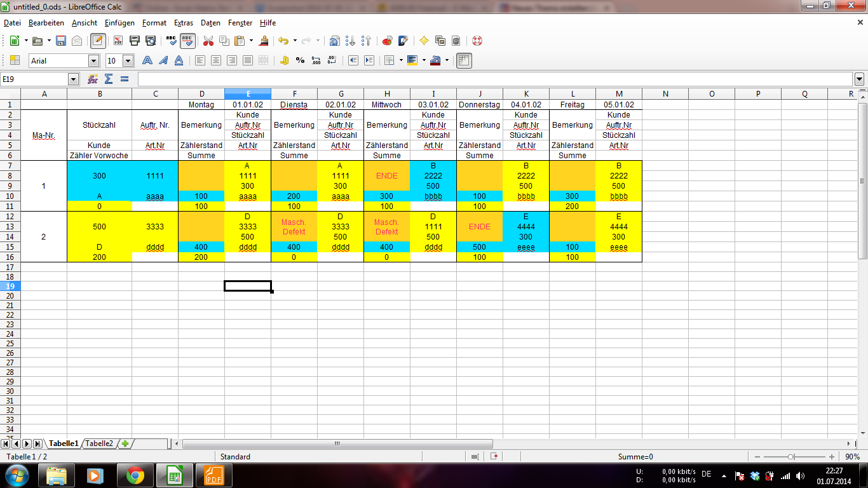
Task: Click the Cut scissors icon
Action: click(x=208, y=41)
